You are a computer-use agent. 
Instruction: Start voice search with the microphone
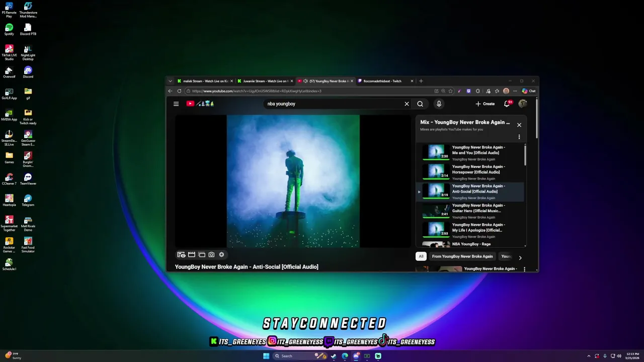439,104
